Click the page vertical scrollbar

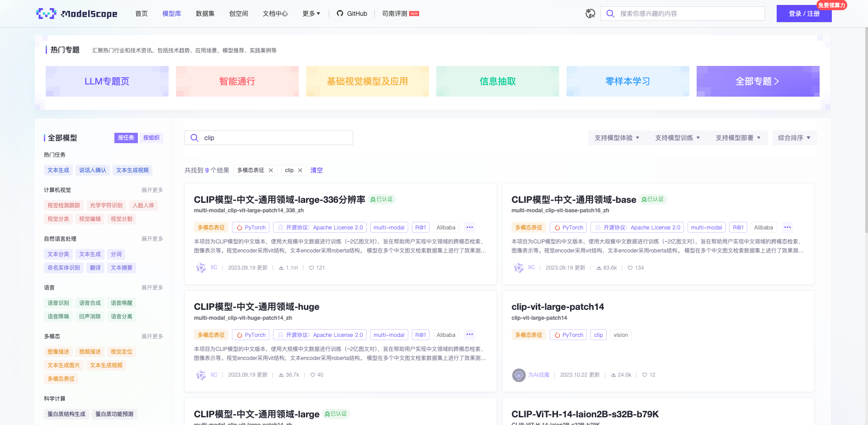866,131
